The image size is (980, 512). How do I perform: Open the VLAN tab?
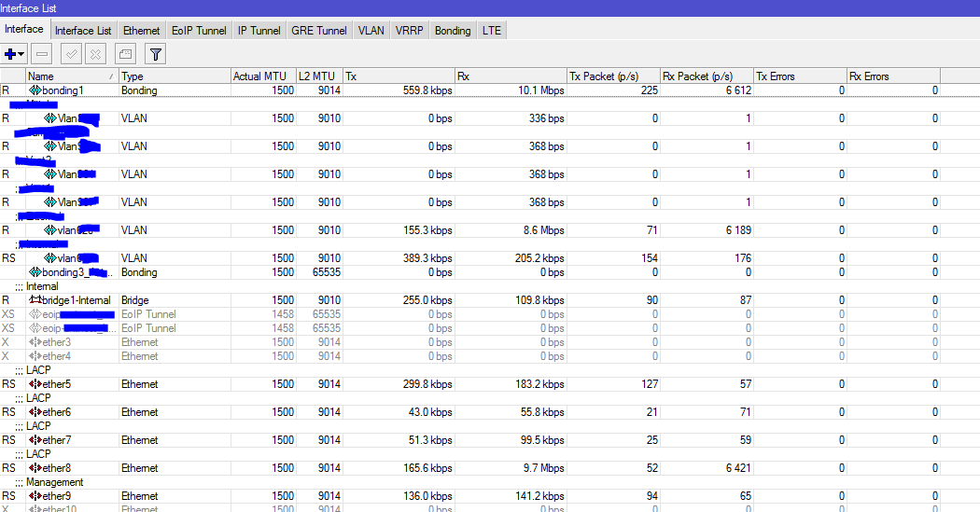click(371, 31)
